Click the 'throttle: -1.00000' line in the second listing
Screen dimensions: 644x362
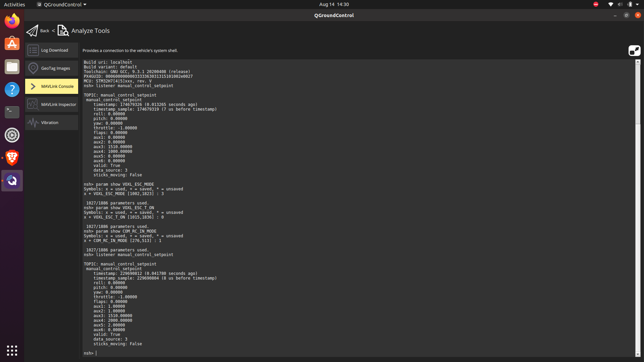(x=115, y=297)
